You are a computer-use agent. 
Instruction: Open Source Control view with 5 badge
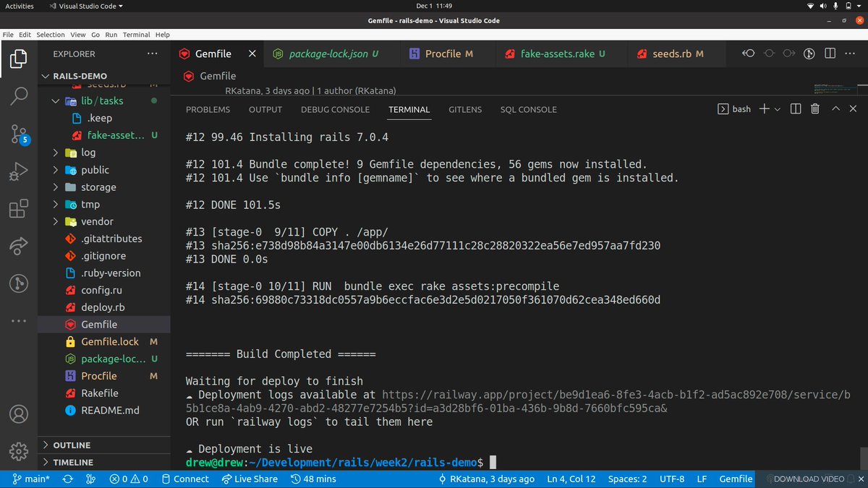pos(19,134)
